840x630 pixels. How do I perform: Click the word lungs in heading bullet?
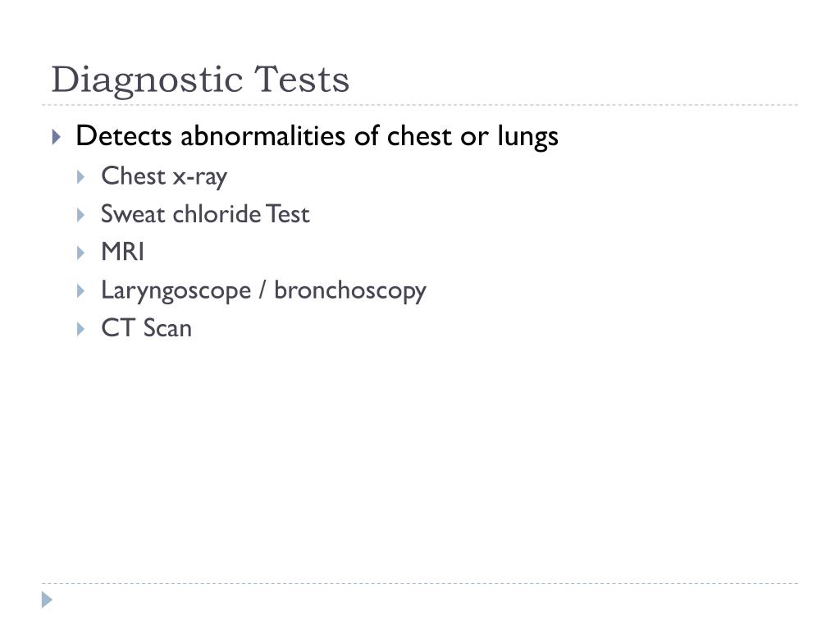click(x=527, y=137)
